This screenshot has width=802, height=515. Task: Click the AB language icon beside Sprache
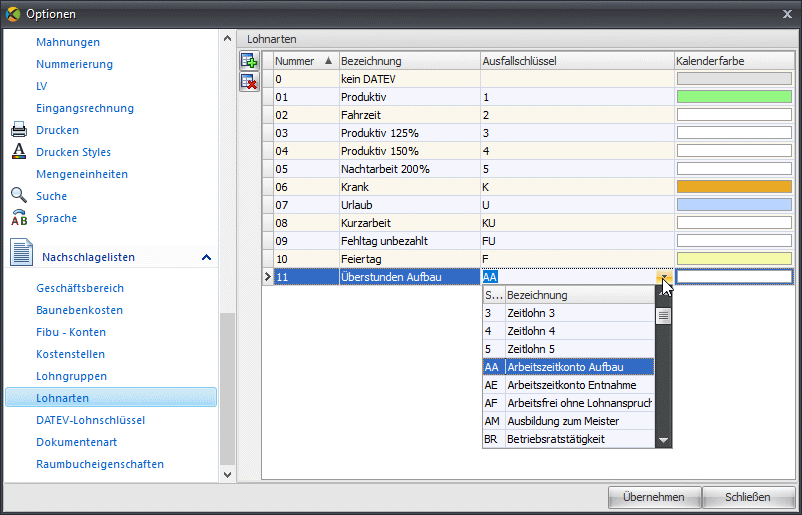pyautogui.click(x=19, y=218)
